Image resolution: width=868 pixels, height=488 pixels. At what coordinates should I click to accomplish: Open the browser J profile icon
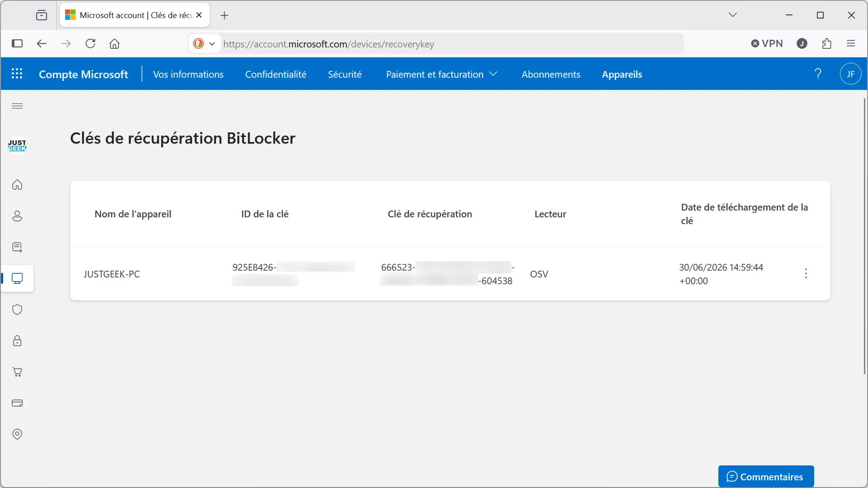pos(802,43)
